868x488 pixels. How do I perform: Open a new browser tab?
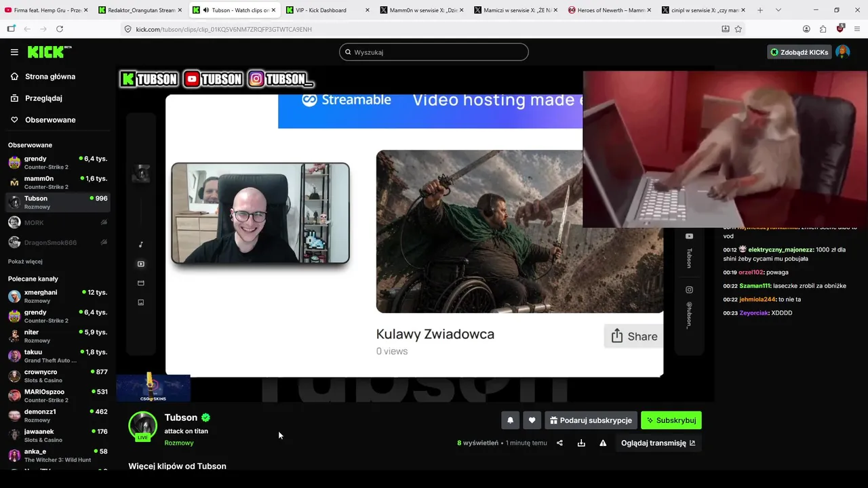[759, 10]
